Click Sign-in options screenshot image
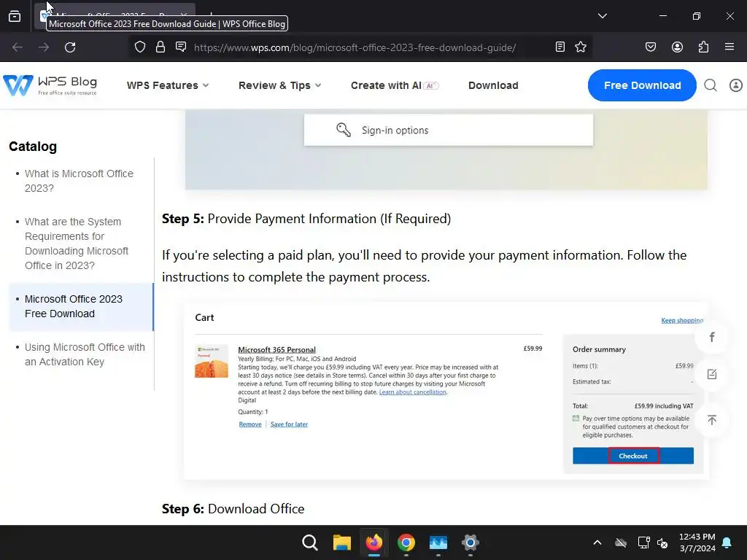 [446, 149]
